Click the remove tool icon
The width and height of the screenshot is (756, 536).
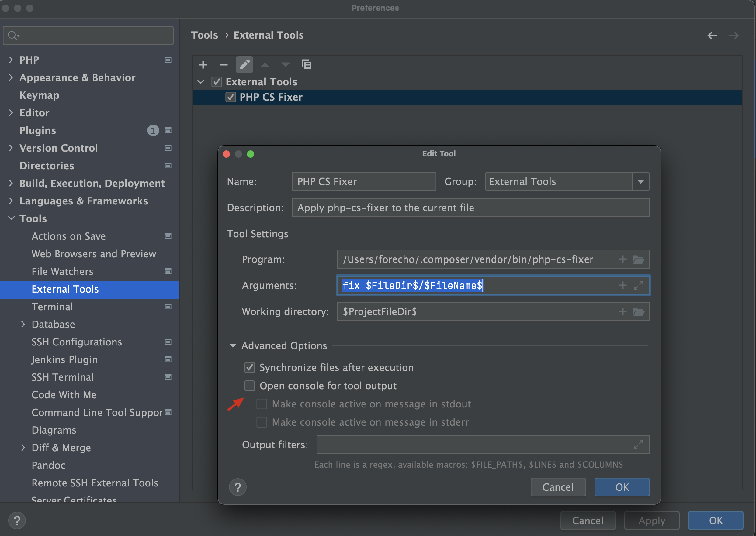point(222,64)
